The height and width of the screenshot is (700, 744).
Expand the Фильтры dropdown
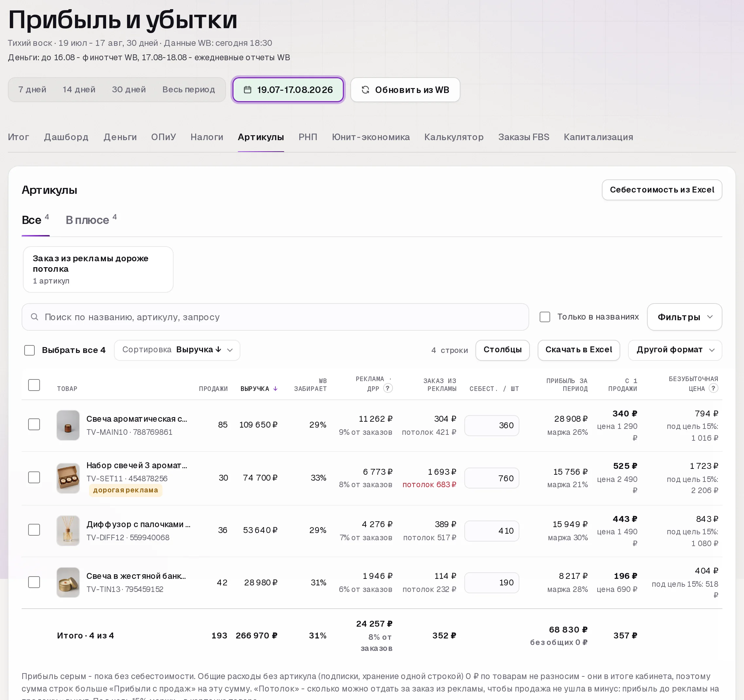[x=684, y=317]
